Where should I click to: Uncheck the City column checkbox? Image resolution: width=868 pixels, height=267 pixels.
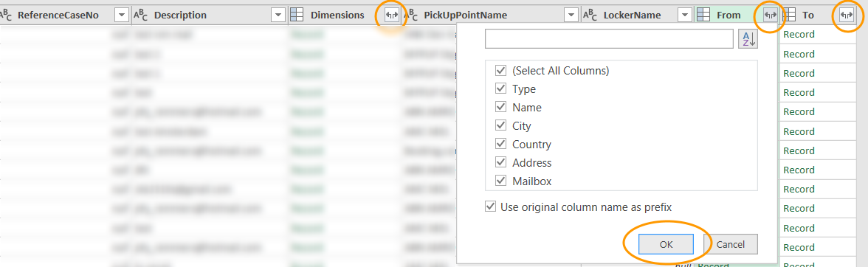[x=501, y=125]
